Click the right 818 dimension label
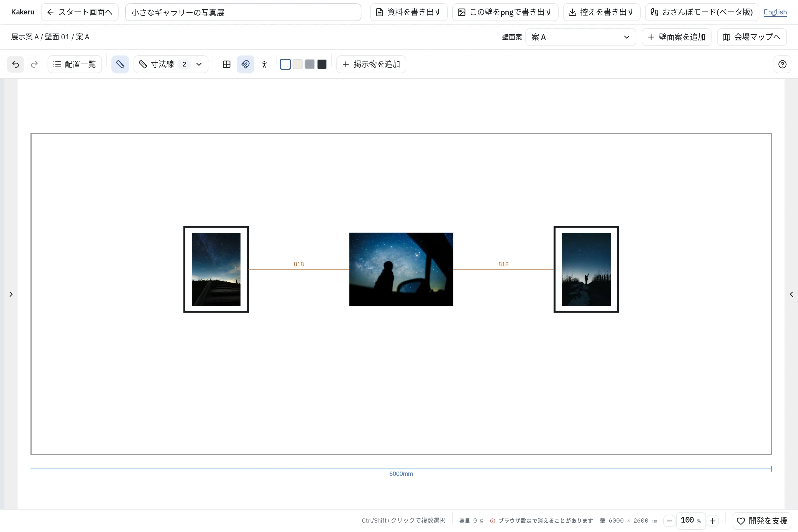 click(x=503, y=264)
